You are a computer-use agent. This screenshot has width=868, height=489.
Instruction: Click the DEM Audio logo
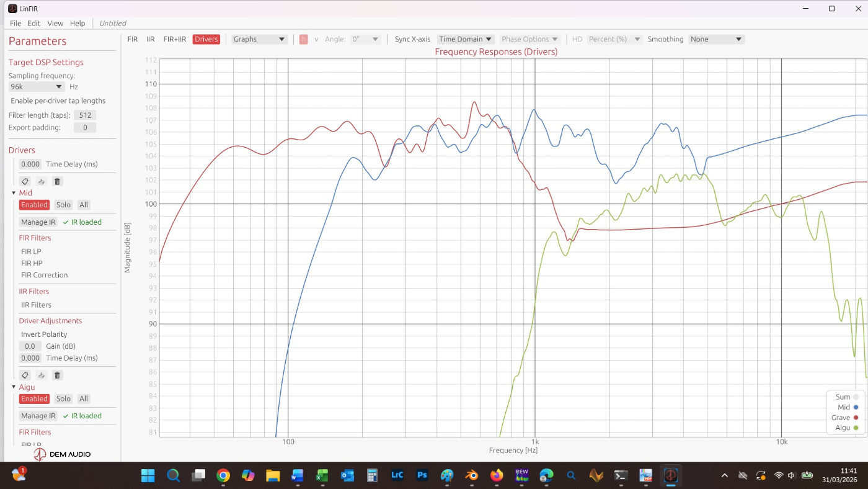pyautogui.click(x=62, y=454)
